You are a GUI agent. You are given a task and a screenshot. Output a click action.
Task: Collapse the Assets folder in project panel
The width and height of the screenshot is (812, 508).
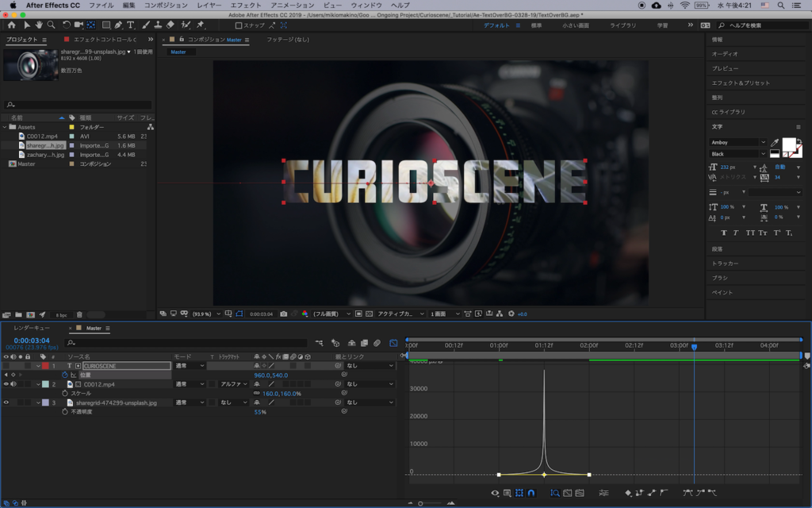pyautogui.click(x=5, y=127)
